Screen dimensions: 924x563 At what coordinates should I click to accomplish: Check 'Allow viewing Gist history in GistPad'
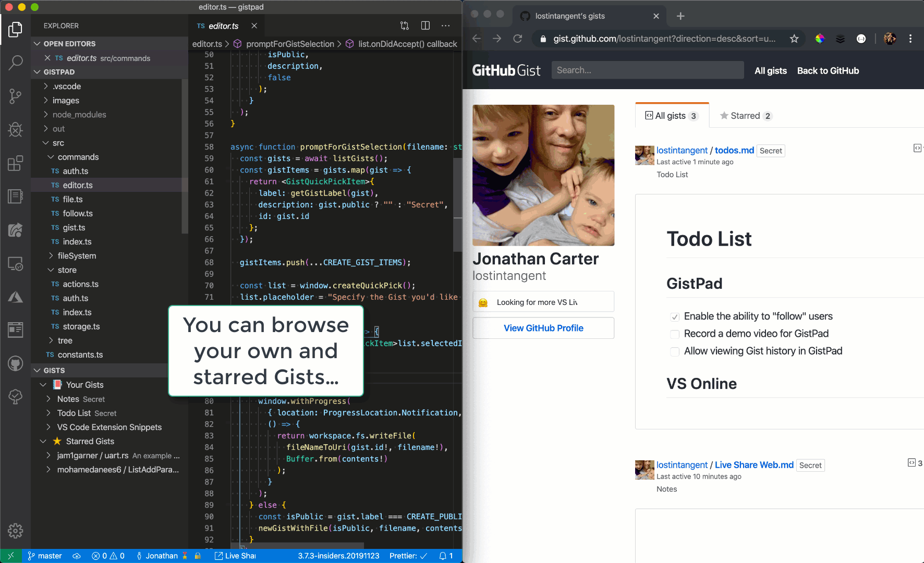pyautogui.click(x=675, y=352)
